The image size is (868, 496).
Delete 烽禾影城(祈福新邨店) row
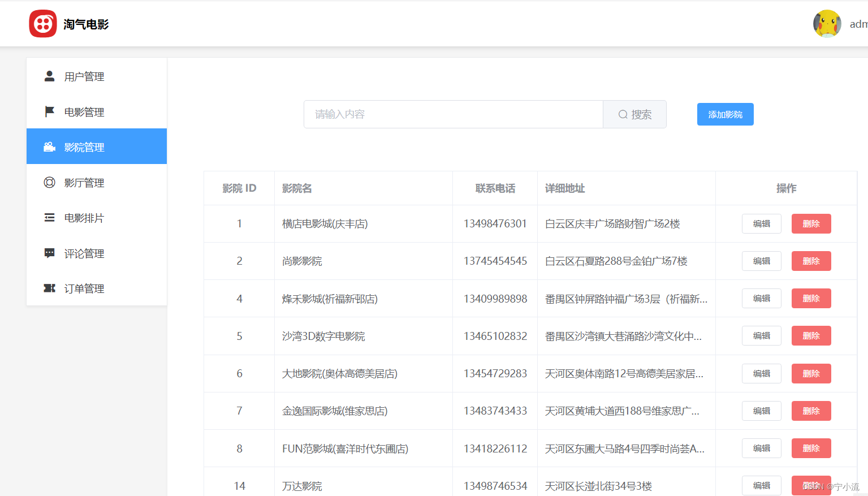(x=811, y=298)
